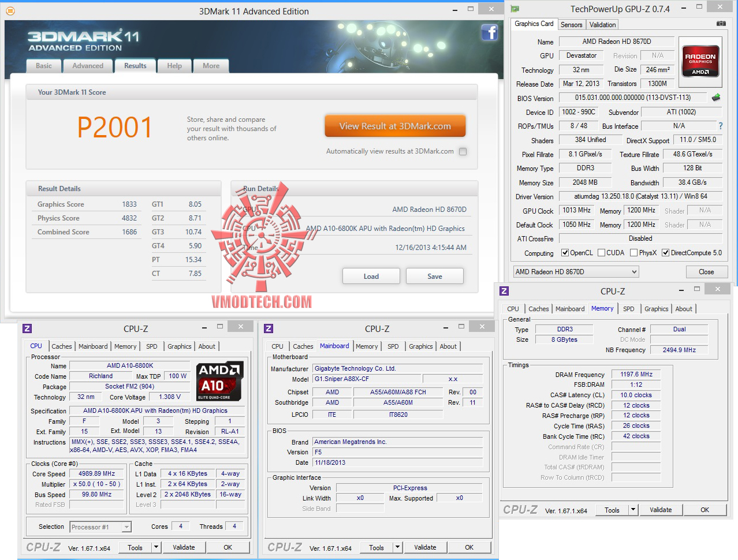Open the Help tab in 3DMark

tap(174, 66)
